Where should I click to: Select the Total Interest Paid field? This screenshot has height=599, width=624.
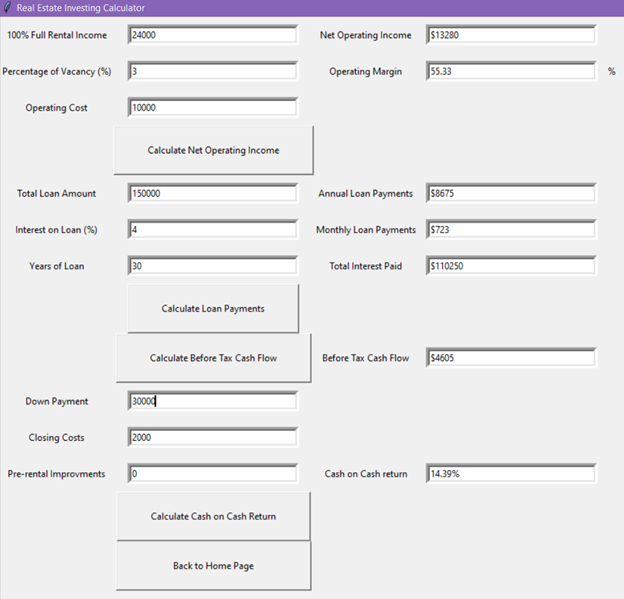tap(510, 266)
